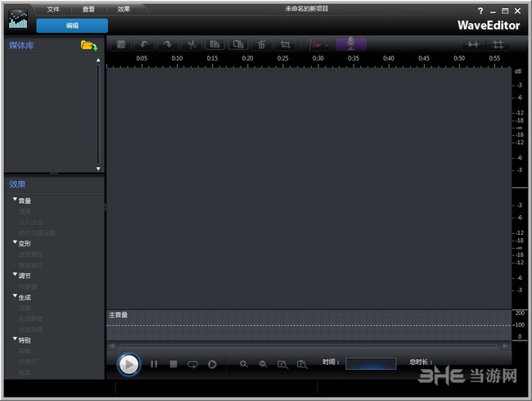The image size is (532, 401).
Task: Click the waveform view icon in the toolbar
Action: [x=473, y=44]
